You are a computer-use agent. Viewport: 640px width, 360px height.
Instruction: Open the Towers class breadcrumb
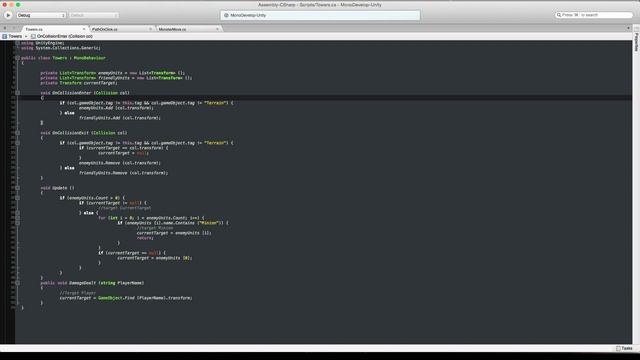tap(15, 36)
